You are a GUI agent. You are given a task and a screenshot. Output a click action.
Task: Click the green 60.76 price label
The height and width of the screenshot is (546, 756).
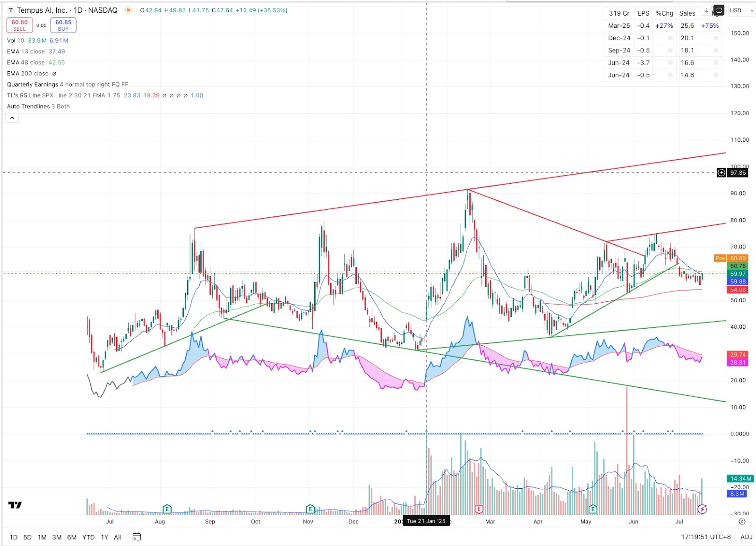(x=738, y=266)
